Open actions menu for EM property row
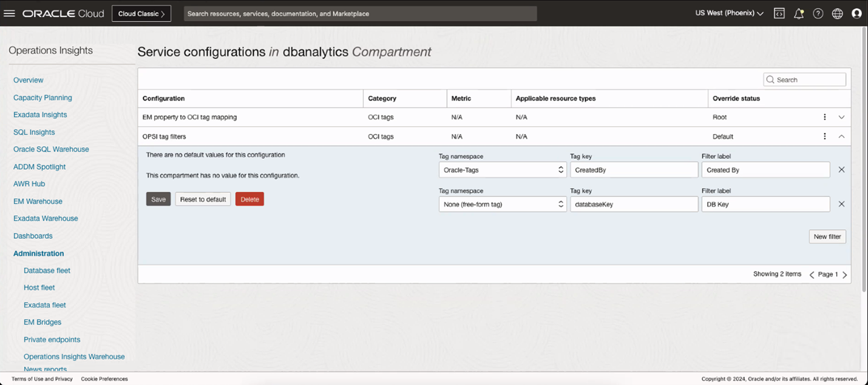This screenshot has width=868, height=385. [x=824, y=117]
